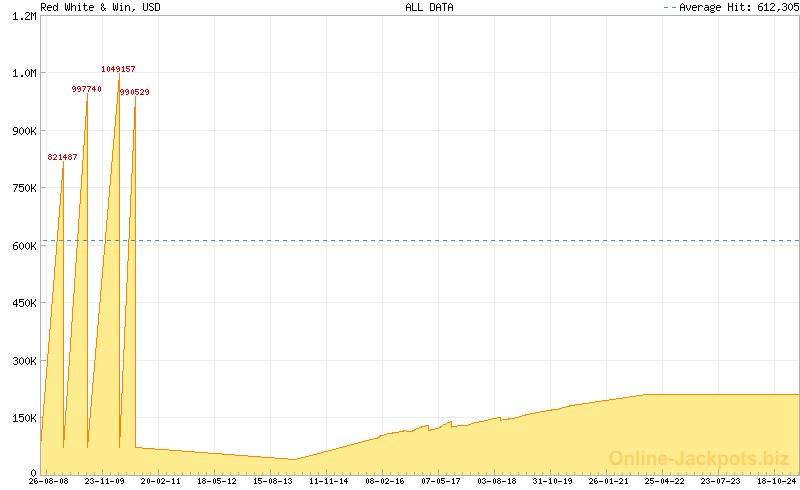Select the 23-11-09 date on x-axis

(x=105, y=481)
